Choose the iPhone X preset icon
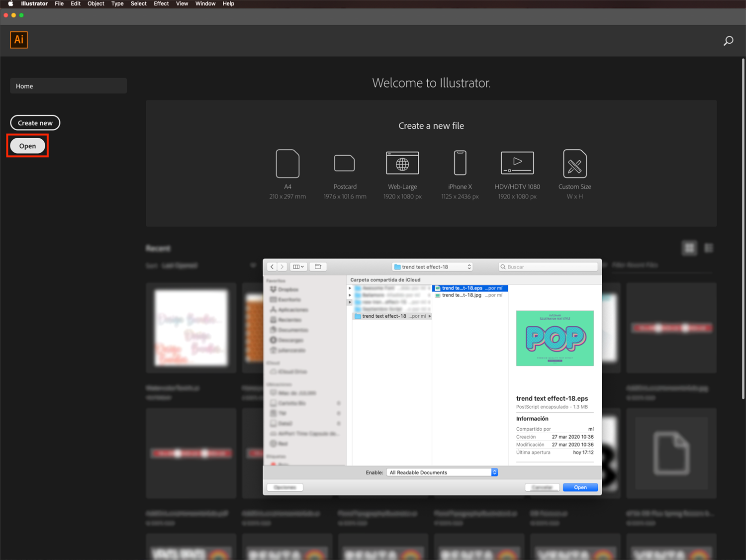This screenshot has height=560, width=746. (460, 163)
